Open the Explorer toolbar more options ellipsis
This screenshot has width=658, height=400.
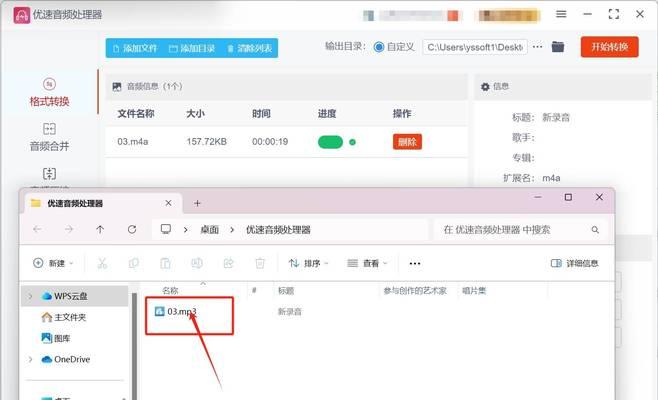click(x=415, y=264)
